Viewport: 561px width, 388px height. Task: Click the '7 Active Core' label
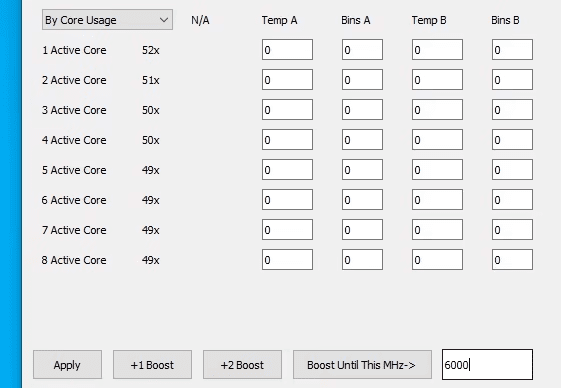click(x=74, y=231)
